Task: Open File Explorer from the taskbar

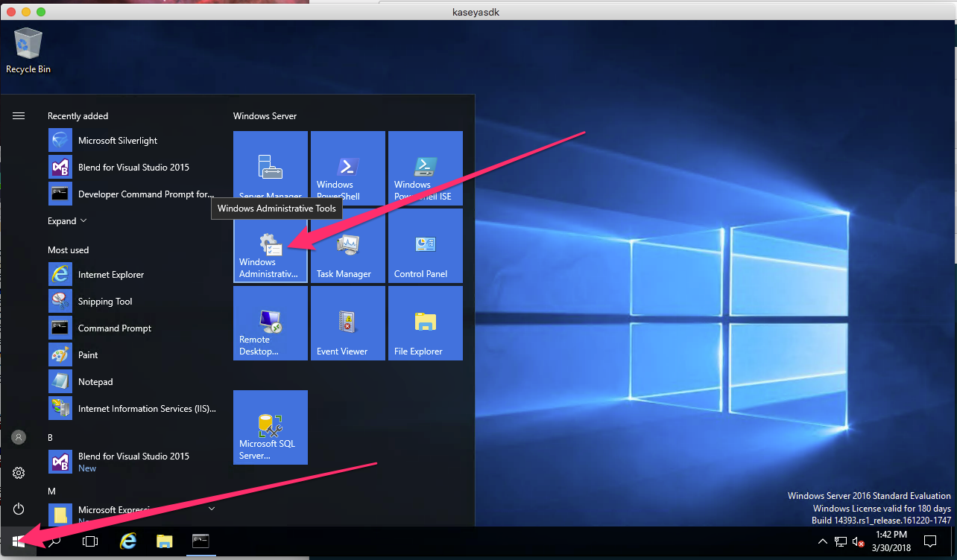Action: (164, 541)
